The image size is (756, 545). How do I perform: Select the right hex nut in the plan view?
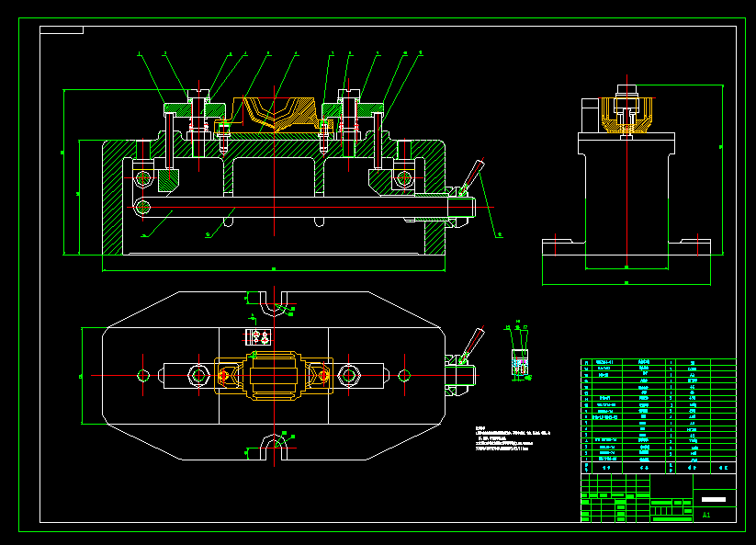click(x=348, y=375)
